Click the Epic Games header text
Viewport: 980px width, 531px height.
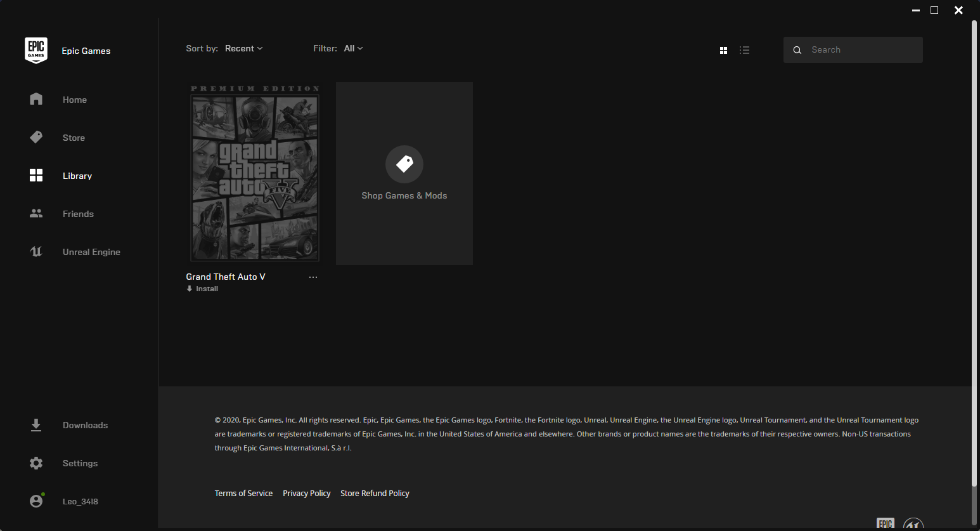pos(86,51)
